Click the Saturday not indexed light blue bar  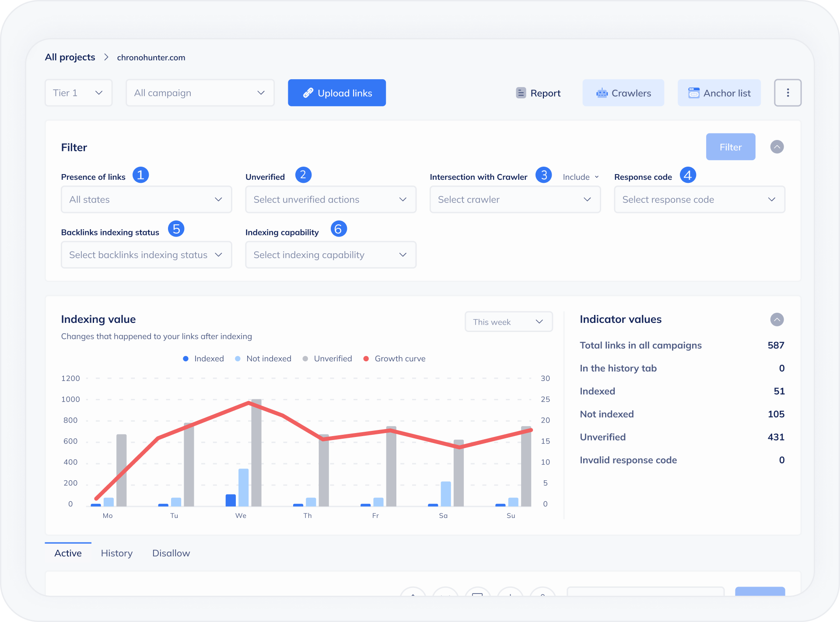446,494
